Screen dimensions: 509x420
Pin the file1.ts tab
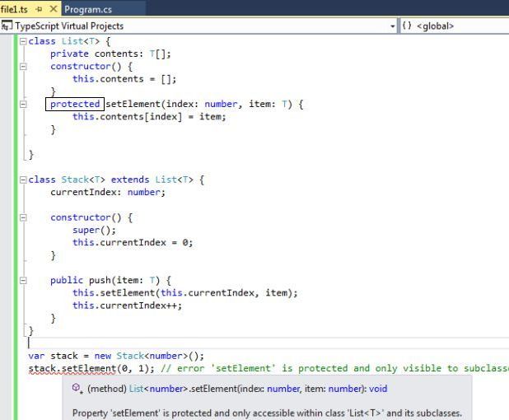point(40,9)
